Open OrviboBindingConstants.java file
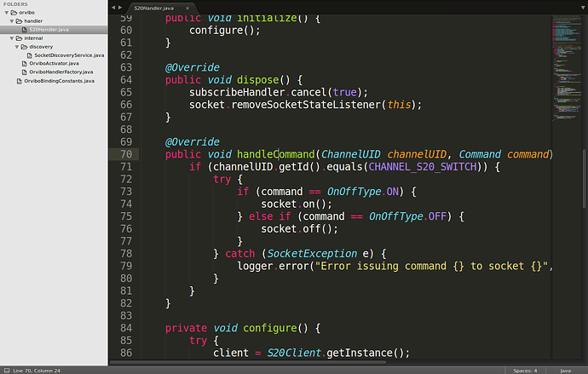The image size is (588, 374). point(59,80)
